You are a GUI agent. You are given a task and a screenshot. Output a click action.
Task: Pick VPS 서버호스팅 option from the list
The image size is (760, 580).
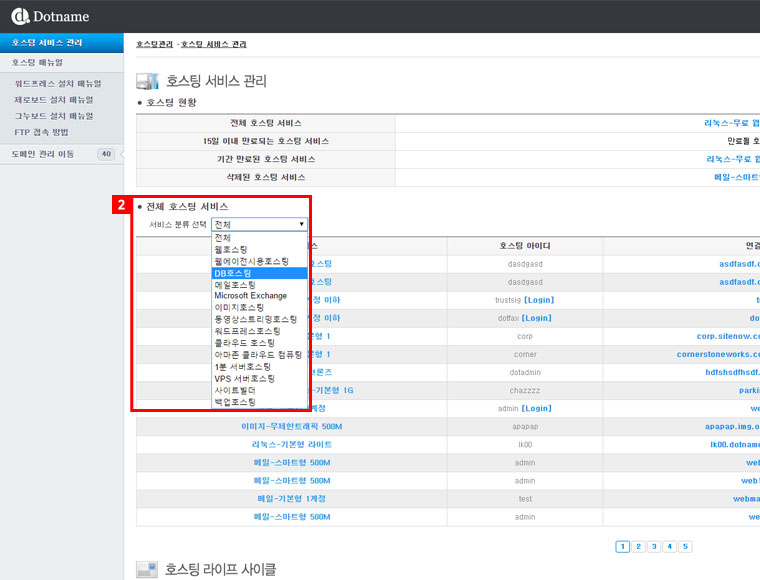point(247,378)
